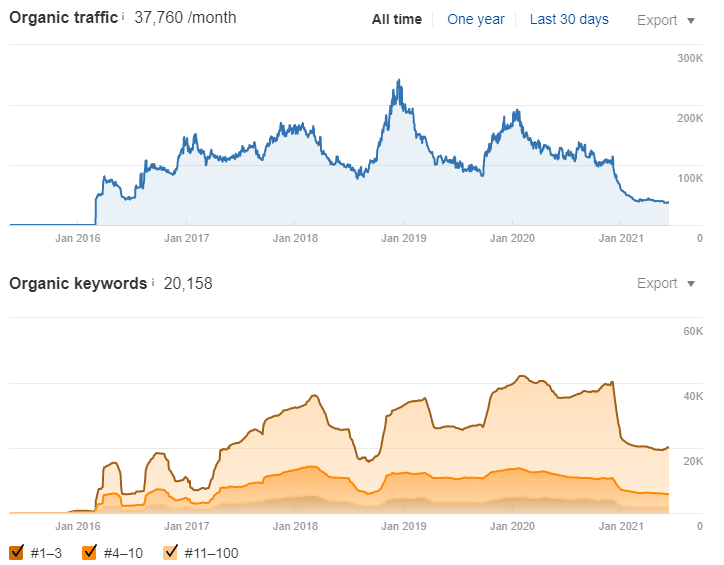This screenshot has width=724, height=565.
Task: Click the Organic traffic info icon
Action: (x=123, y=17)
